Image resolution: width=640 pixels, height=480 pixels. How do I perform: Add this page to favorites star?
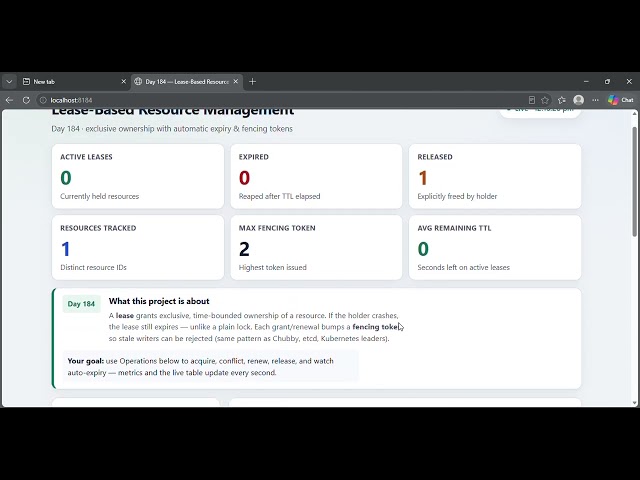[x=544, y=100]
